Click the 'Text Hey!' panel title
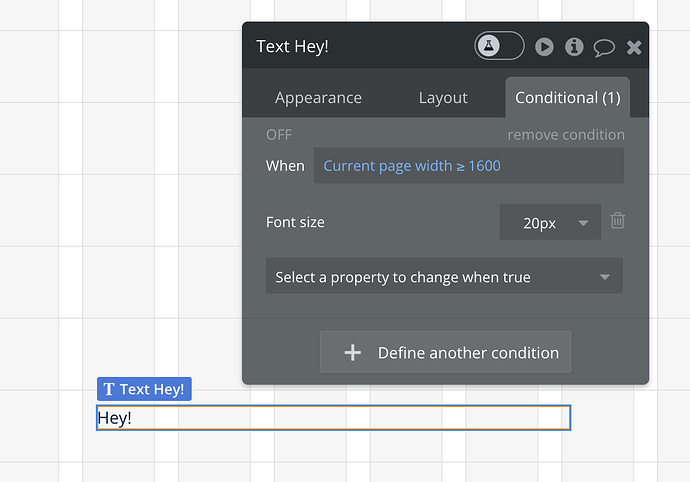 click(x=292, y=47)
